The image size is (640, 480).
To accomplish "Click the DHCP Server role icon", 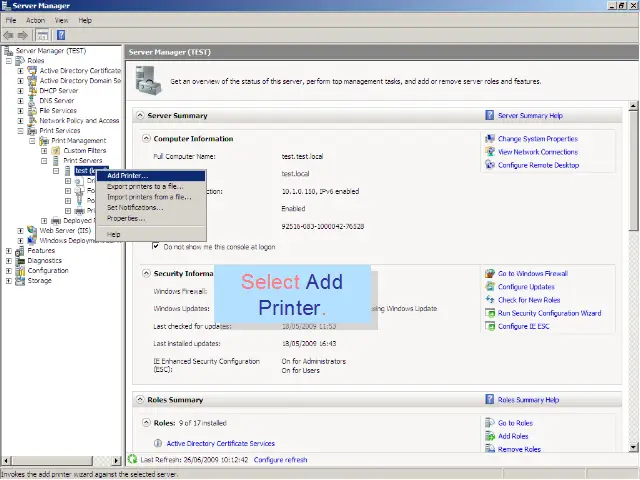I will click(x=32, y=91).
